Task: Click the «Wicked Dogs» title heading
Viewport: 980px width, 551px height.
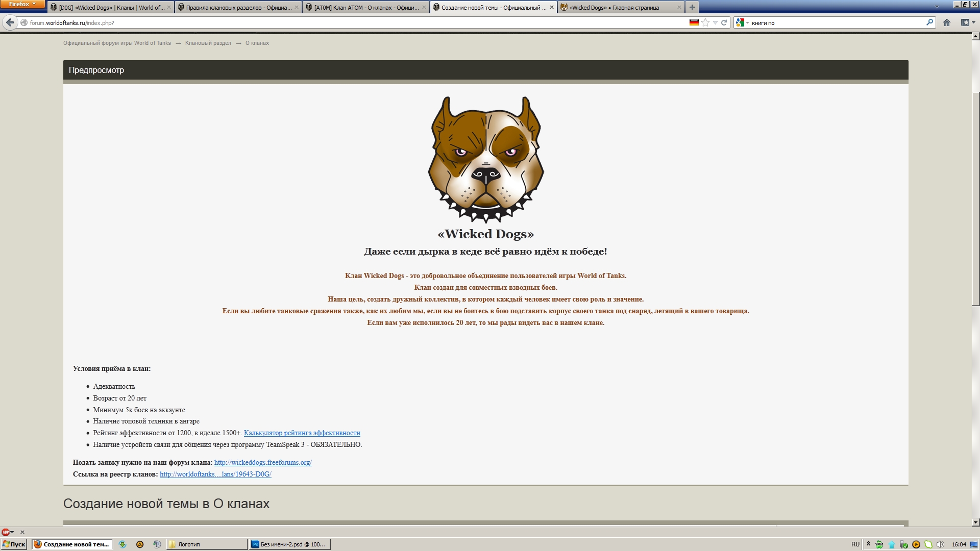Action: [x=486, y=234]
